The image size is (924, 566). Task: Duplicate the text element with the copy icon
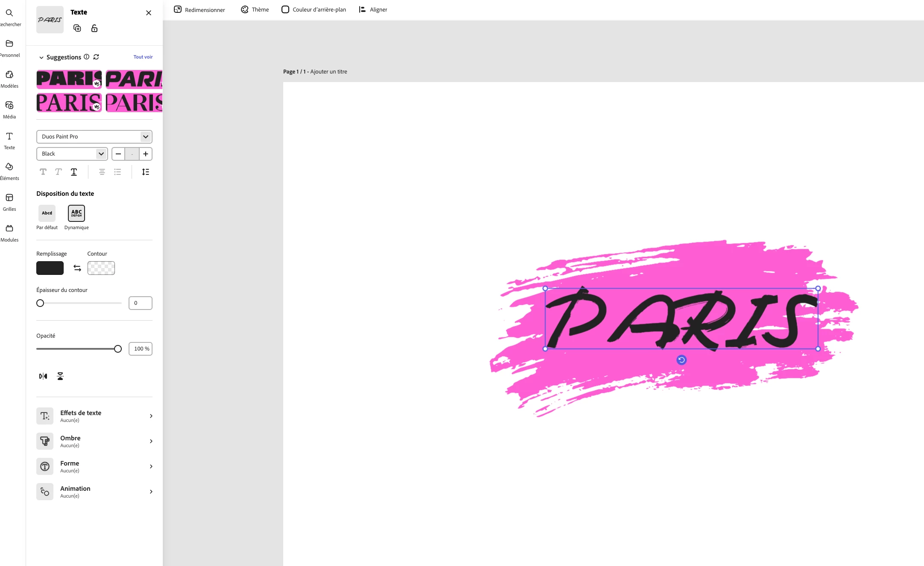[x=77, y=28]
